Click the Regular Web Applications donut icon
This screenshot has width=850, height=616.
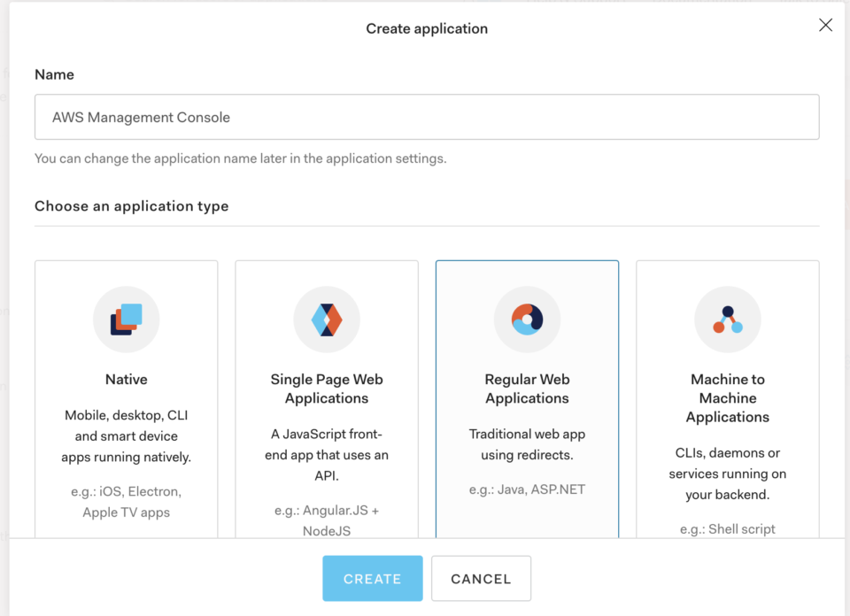pos(527,320)
